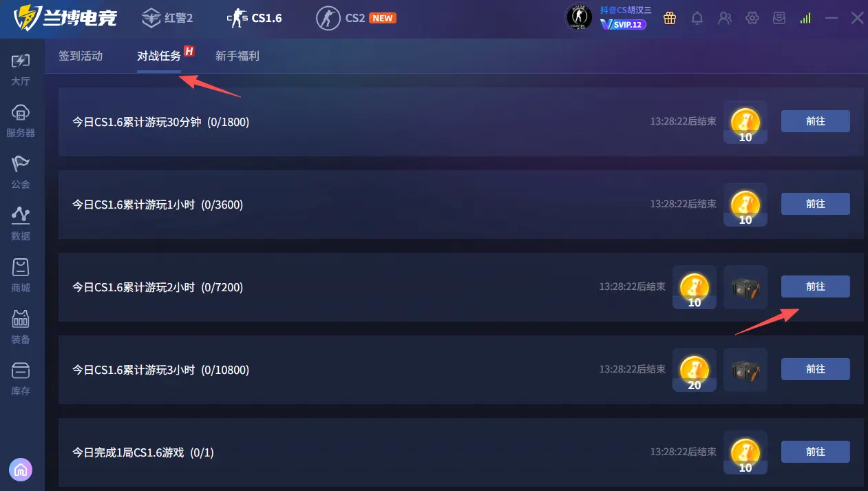Image resolution: width=868 pixels, height=491 pixels.
Task: Go to the 公会 guild section
Action: point(21,172)
